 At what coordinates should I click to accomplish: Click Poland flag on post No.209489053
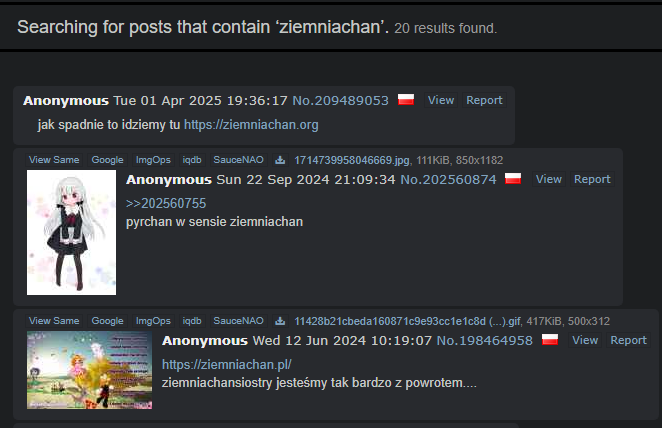(x=406, y=100)
